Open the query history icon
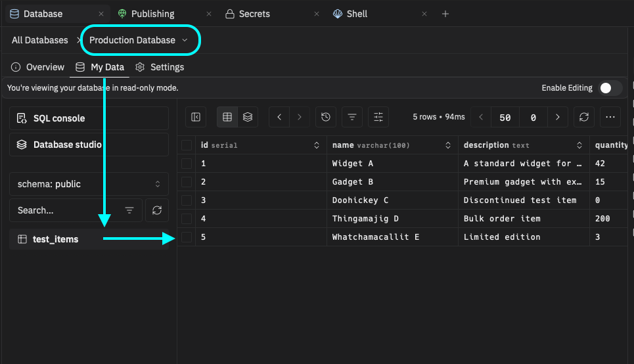This screenshot has height=364, width=634. coord(325,117)
